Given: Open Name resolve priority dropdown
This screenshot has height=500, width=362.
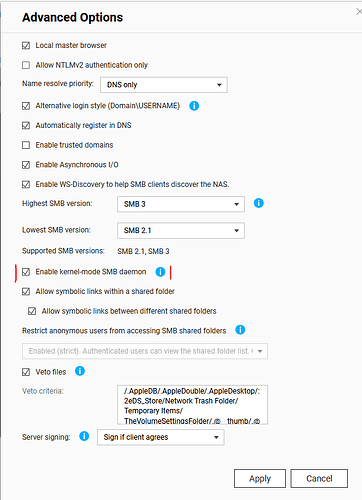Looking at the screenshot, I should tap(164, 85).
